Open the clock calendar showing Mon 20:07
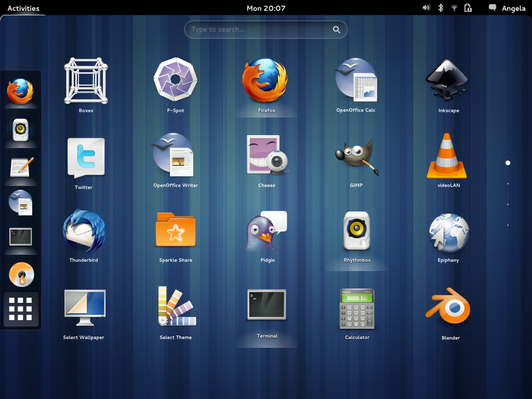This screenshot has width=532, height=399. coord(266,8)
